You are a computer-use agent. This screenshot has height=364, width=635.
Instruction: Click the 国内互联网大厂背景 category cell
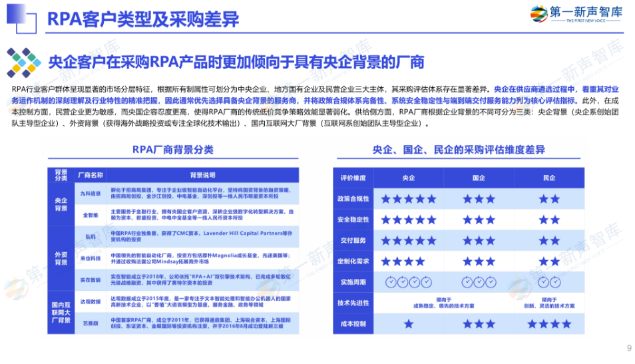point(61,313)
